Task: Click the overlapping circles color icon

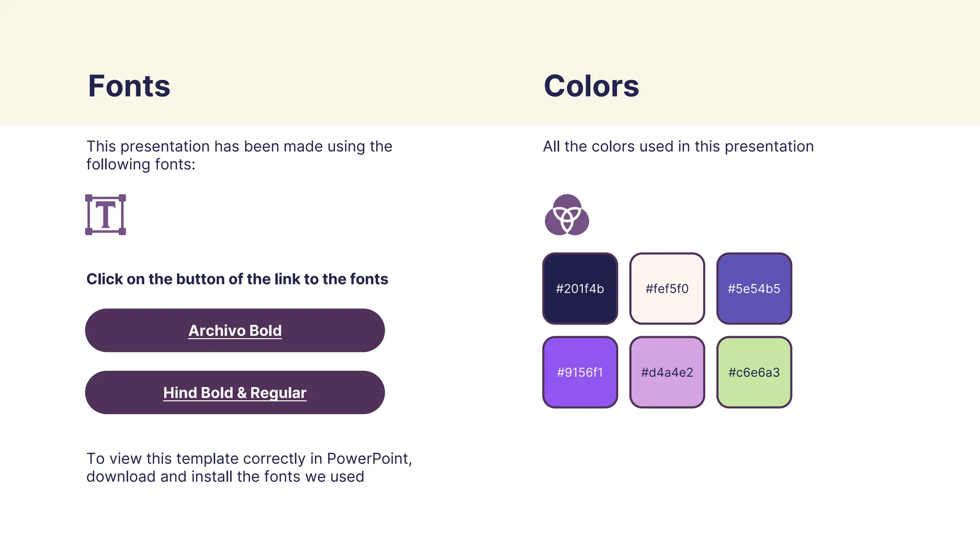Action: point(567,215)
